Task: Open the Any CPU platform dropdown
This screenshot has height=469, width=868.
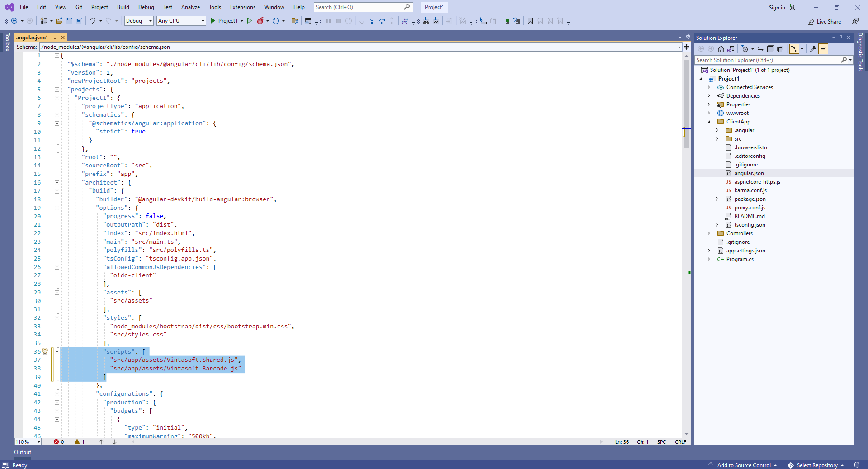Action: tap(181, 21)
